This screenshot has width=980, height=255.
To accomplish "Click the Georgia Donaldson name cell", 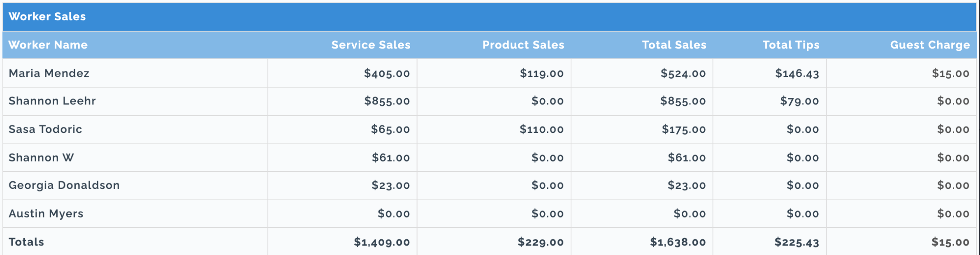I will [64, 185].
